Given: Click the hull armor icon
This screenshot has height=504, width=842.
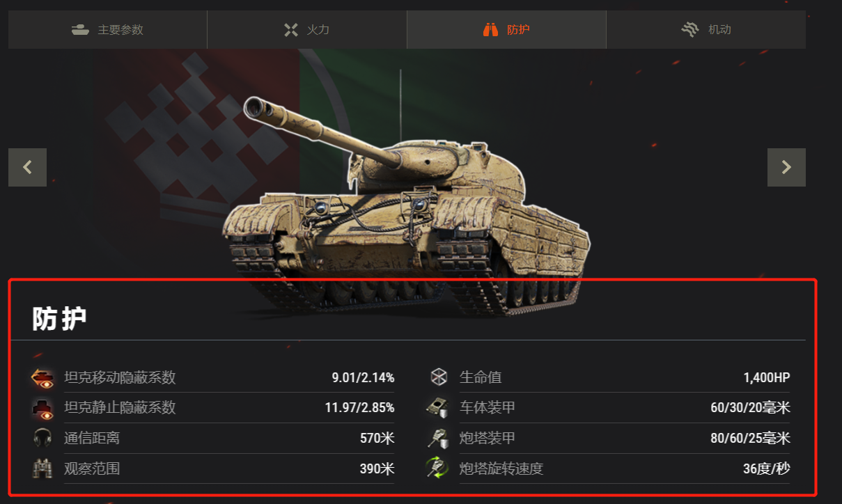Looking at the screenshot, I should [438, 408].
